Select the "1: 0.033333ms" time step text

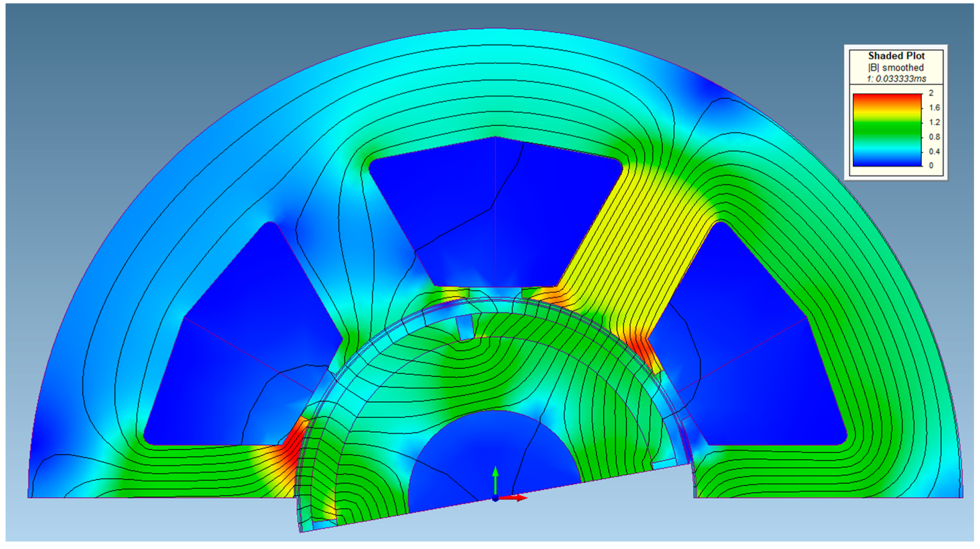896,79
